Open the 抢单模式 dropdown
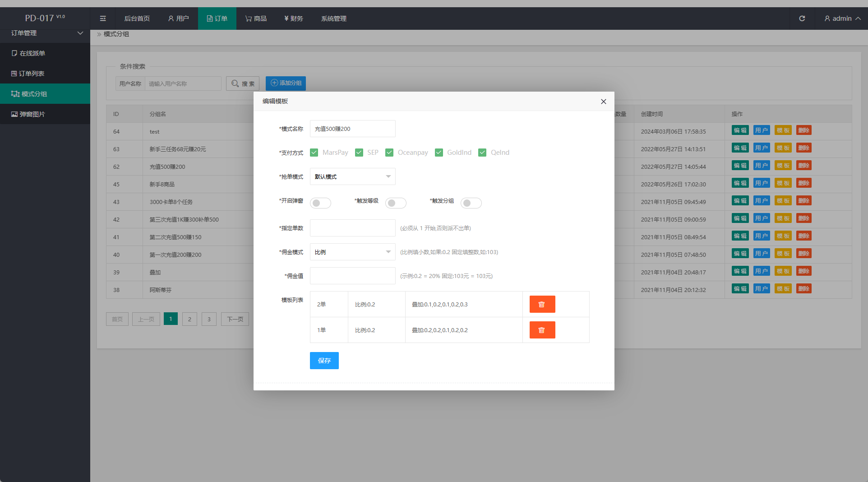Viewport: 868px width, 482px height. tap(352, 176)
